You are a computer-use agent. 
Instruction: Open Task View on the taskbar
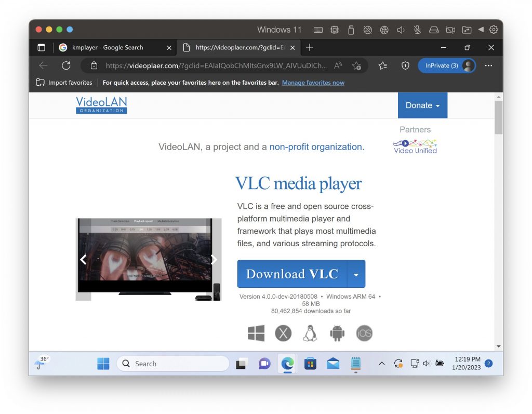[242, 364]
